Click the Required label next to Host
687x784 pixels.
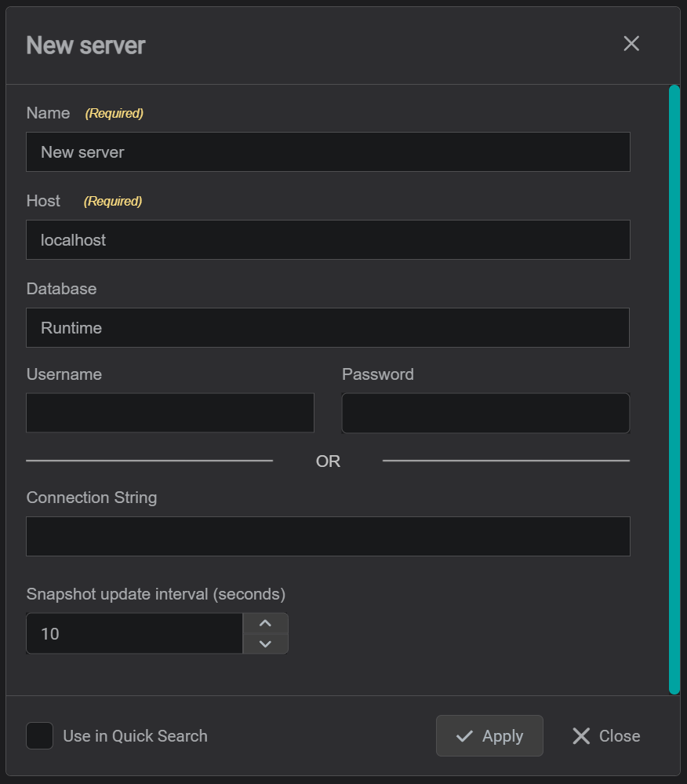click(x=112, y=201)
